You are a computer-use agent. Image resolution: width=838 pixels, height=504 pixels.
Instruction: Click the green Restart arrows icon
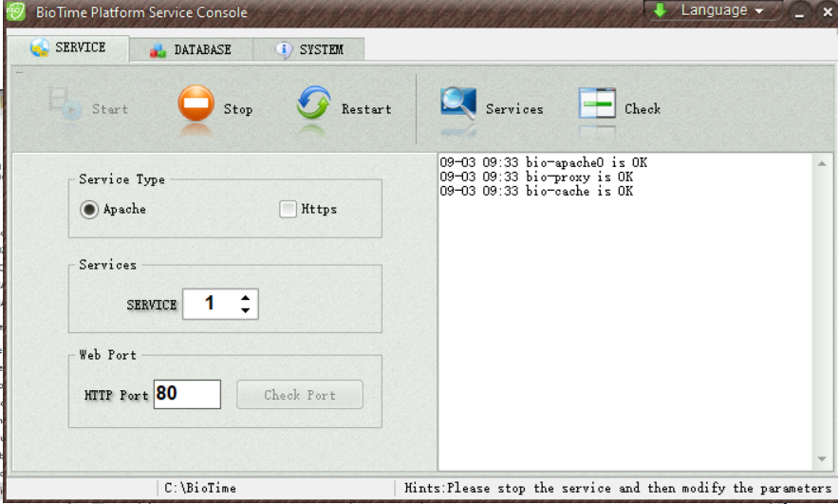point(314,103)
